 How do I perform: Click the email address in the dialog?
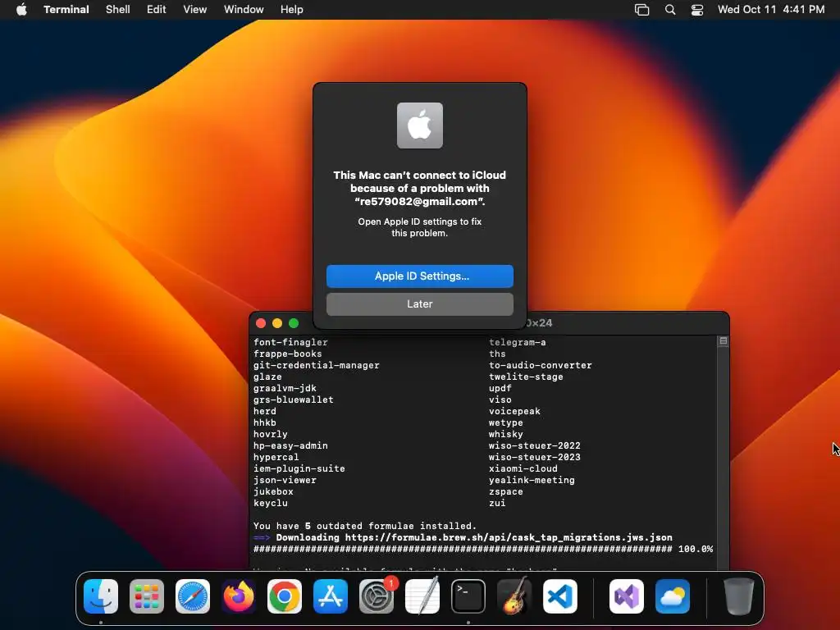[x=420, y=202]
